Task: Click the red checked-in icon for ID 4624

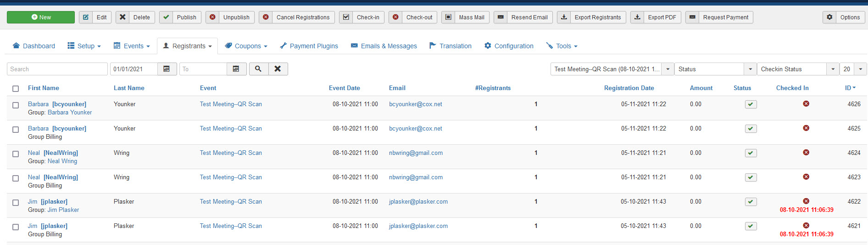Action: tap(806, 153)
